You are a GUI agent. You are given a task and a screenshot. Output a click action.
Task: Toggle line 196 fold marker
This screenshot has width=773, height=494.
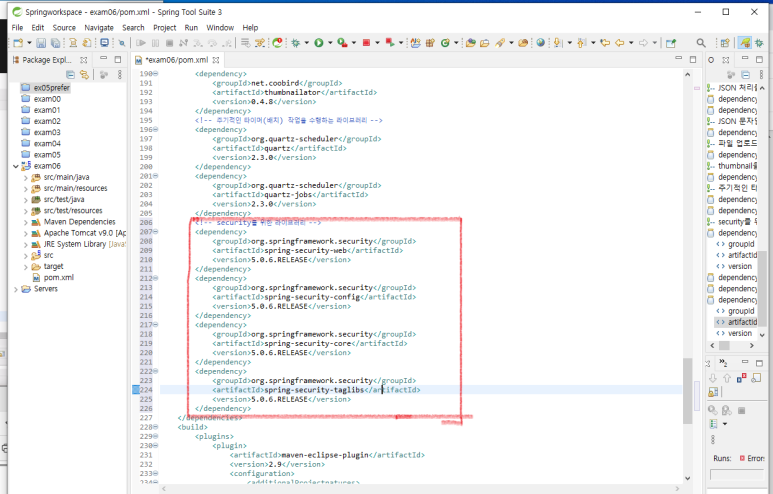click(156, 129)
